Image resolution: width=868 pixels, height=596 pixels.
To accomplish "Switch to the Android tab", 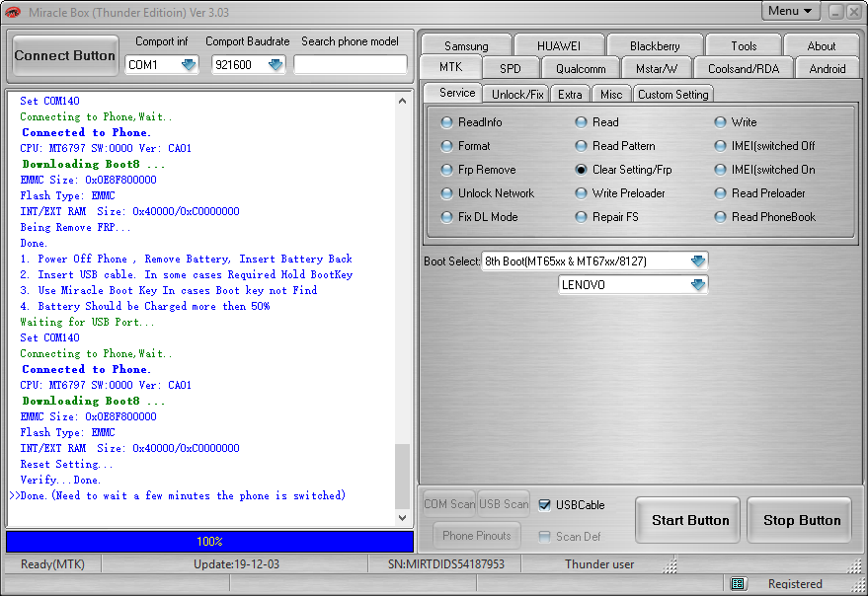I will [828, 69].
